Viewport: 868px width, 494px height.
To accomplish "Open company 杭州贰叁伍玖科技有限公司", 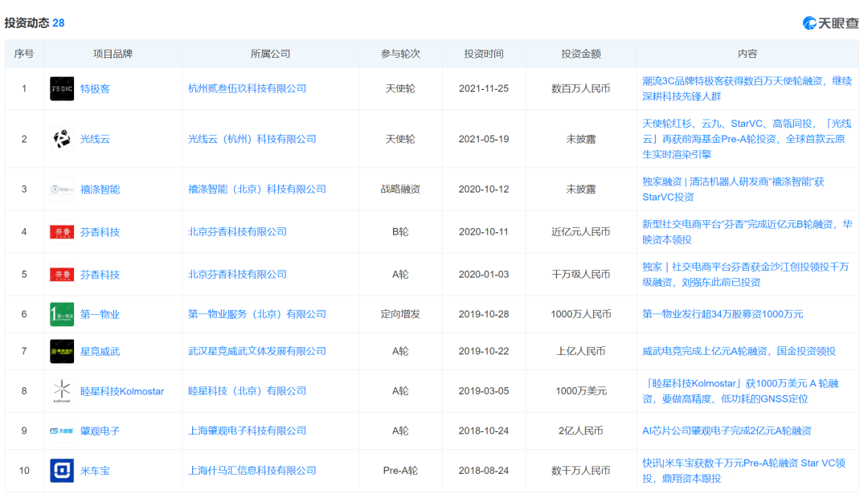I will click(247, 88).
